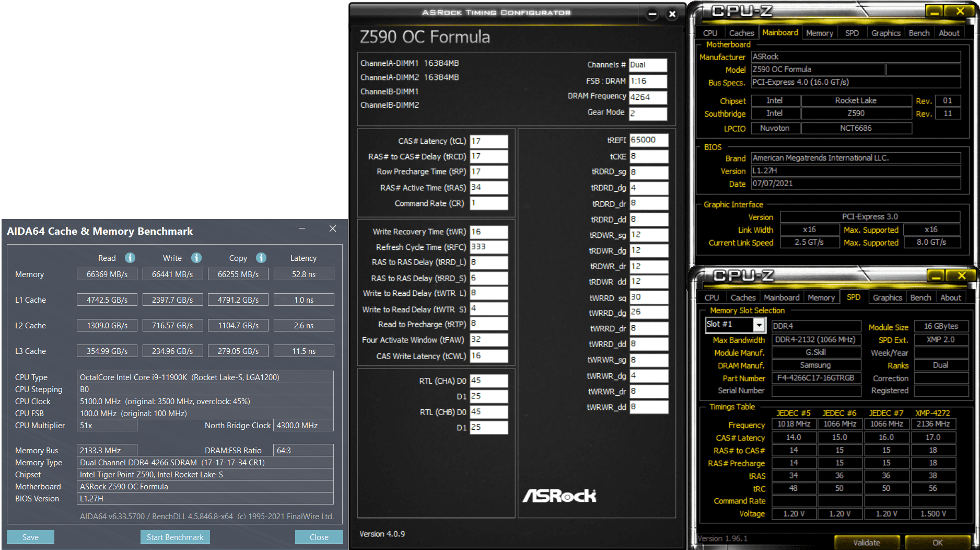
Task: Click L1 Cache Read value 4742.5 GB/s
Action: click(107, 300)
